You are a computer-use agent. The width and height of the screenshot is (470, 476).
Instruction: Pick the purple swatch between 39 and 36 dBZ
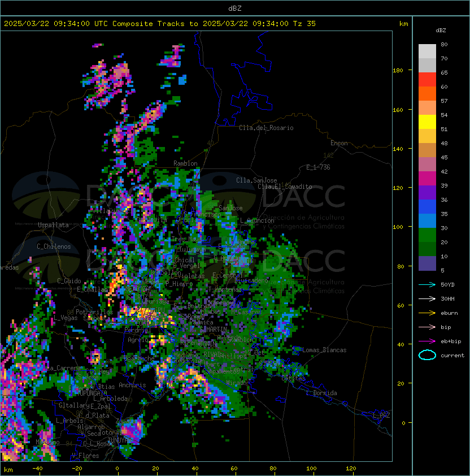tap(427, 192)
